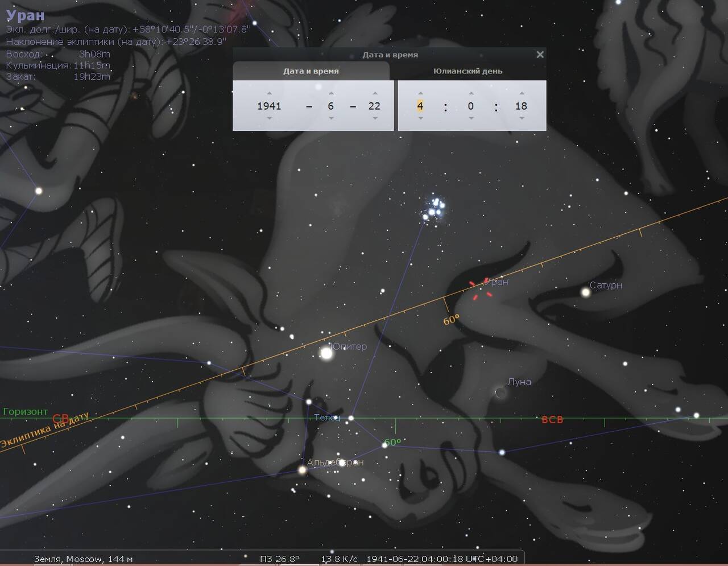Click the year field showing 1941
This screenshot has width=728, height=566.
269,106
